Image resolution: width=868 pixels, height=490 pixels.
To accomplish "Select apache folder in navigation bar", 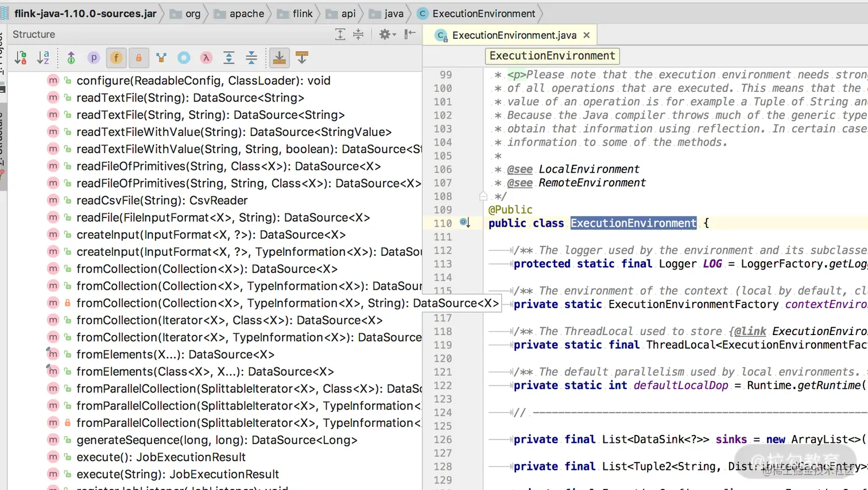I will [239, 14].
